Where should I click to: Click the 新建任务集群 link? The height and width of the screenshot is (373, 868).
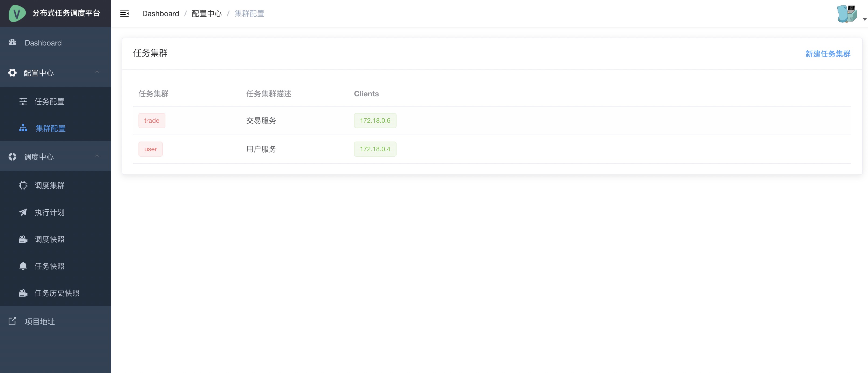pyautogui.click(x=828, y=54)
